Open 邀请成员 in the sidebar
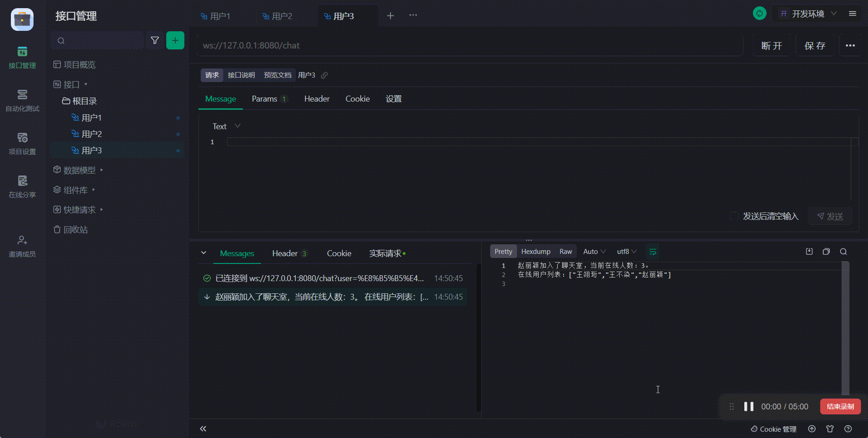Image resolution: width=868 pixels, height=438 pixels. pyautogui.click(x=22, y=246)
